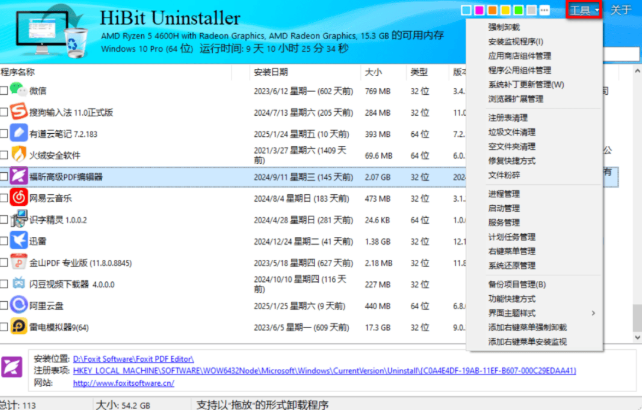Image resolution: width=642 pixels, height=410 pixels.
Task: Click the LDPlayer emulator (雷电模拟器) icon
Action: pyautogui.click(x=19, y=326)
